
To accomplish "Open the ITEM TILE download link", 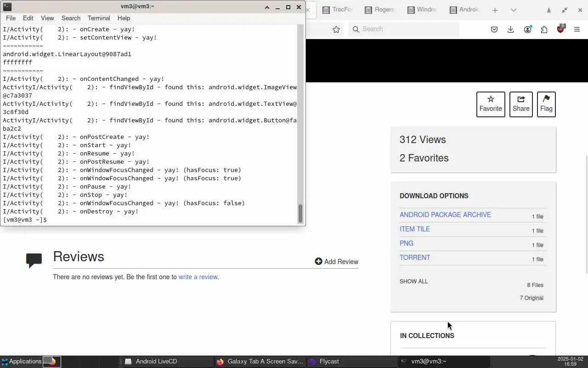I will (x=415, y=229).
